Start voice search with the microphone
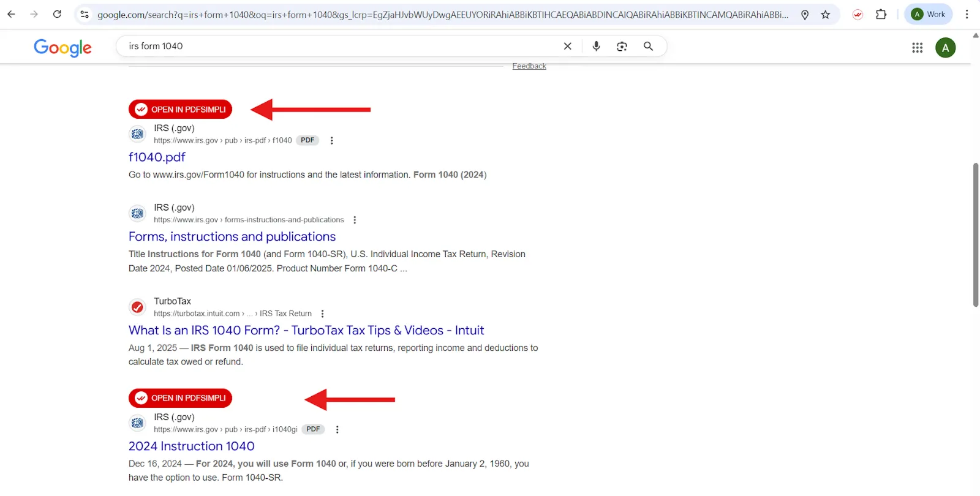Screen dimensions: 980x496 [596, 47]
